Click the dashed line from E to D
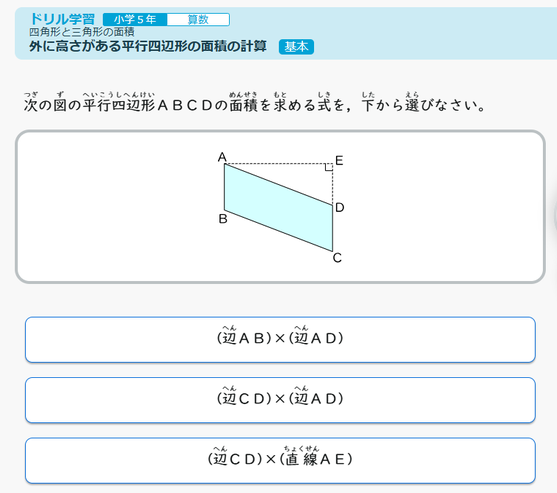Image resolution: width=557 pixels, height=493 pixels. [x=333, y=184]
